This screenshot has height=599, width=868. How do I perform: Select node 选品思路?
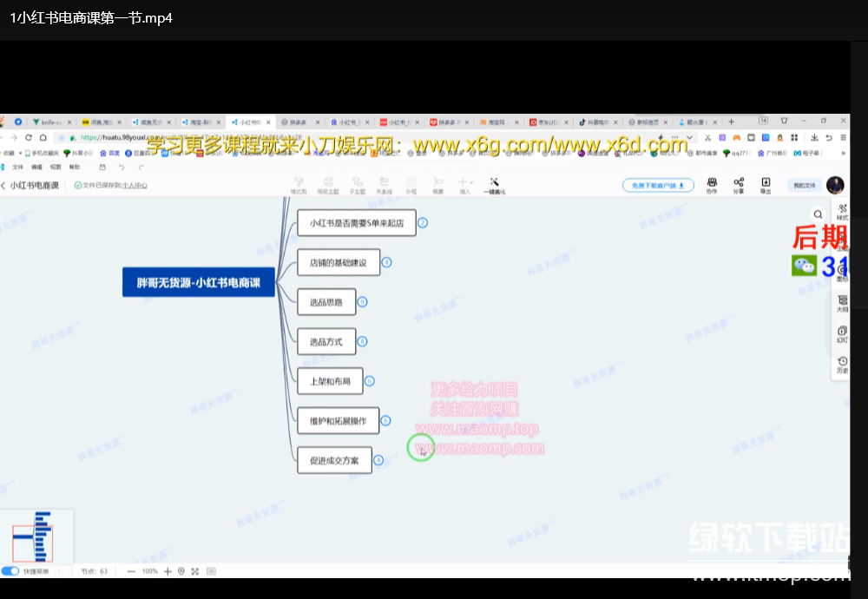coord(326,302)
